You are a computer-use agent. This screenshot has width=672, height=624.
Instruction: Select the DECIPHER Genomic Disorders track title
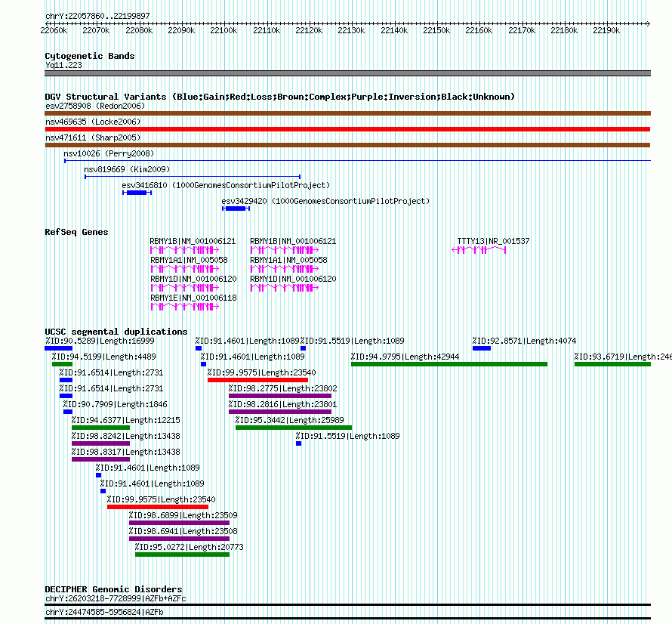click(x=113, y=589)
